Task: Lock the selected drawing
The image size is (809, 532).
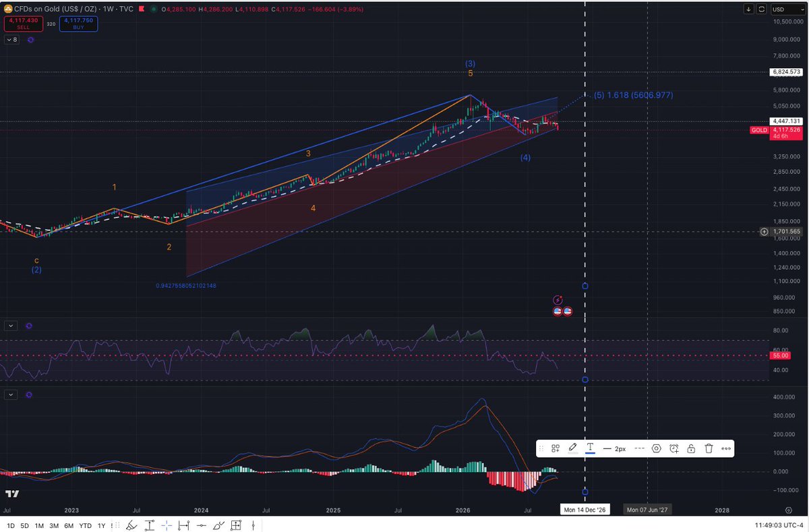Action: coord(691,448)
